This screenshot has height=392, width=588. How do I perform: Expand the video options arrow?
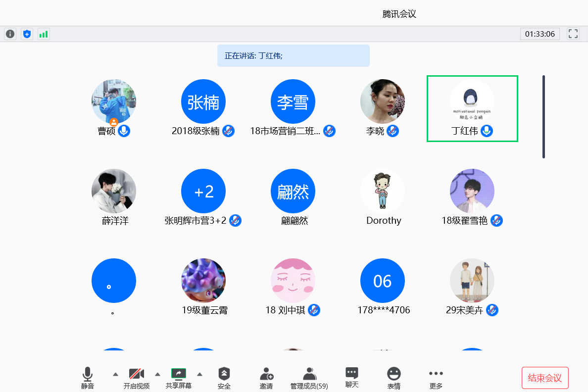(x=158, y=374)
